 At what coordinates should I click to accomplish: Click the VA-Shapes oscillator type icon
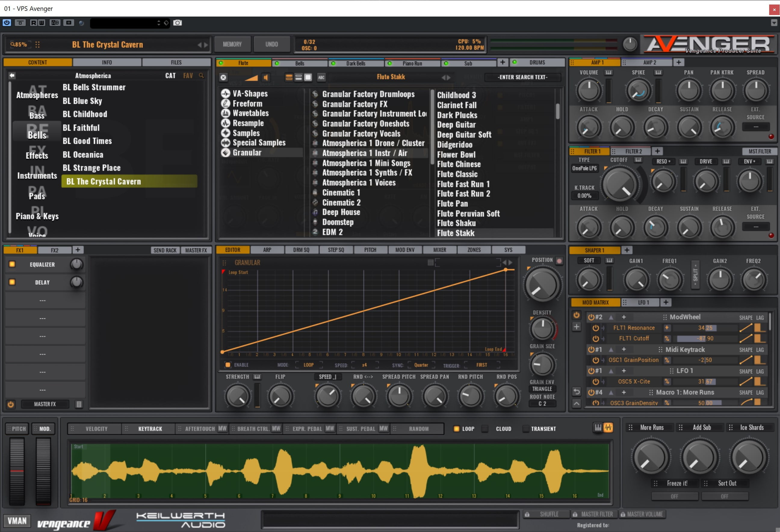[225, 94]
